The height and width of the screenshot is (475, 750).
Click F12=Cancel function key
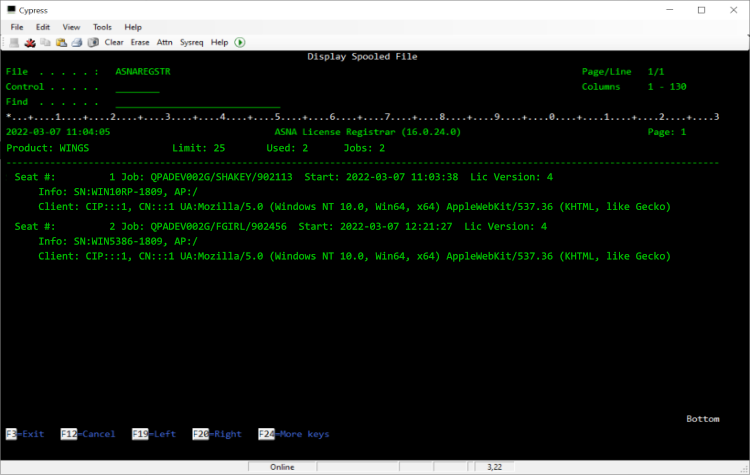pos(87,434)
